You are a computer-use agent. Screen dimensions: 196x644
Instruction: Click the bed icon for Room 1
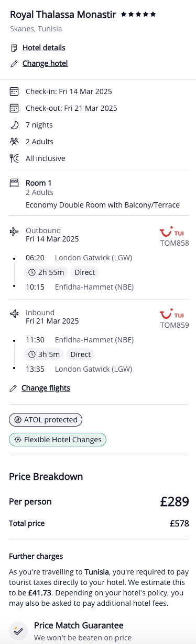point(14,183)
